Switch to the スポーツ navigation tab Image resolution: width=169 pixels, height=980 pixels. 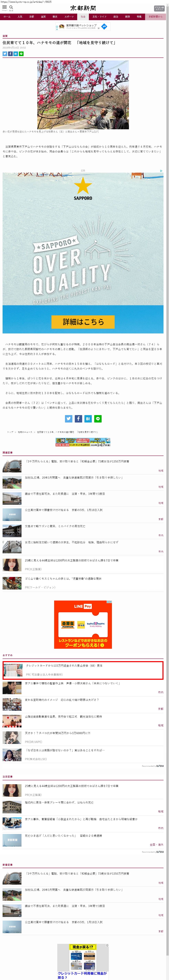(x=69, y=17)
